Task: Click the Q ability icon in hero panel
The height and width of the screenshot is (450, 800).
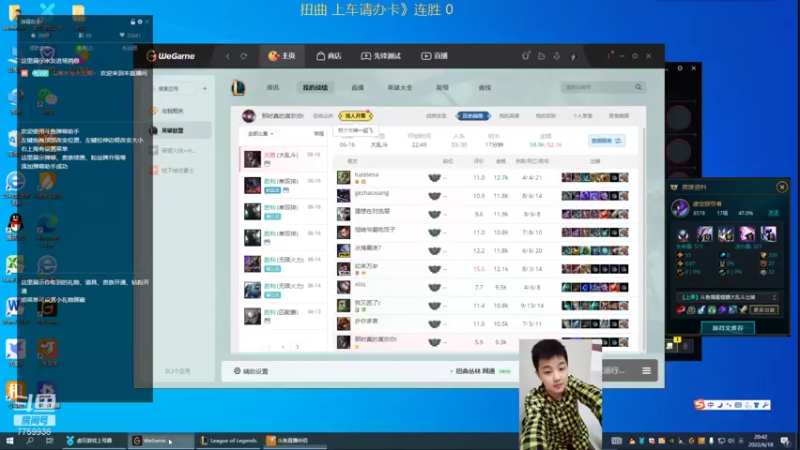Action: click(705, 234)
